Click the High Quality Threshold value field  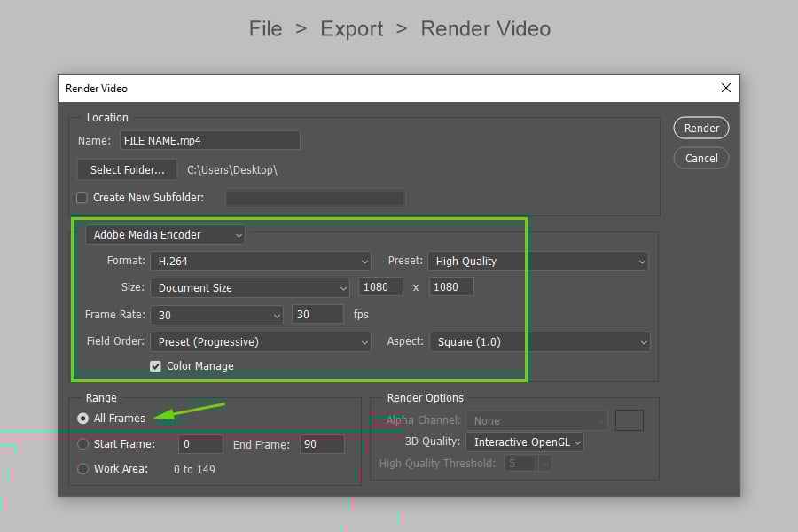(519, 463)
